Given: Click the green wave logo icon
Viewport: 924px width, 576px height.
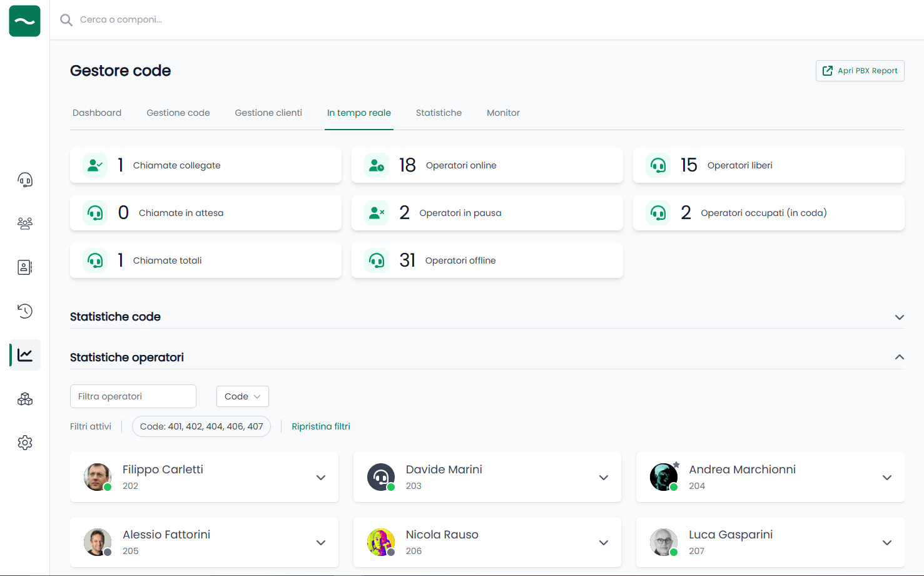Looking at the screenshot, I should coord(25,21).
